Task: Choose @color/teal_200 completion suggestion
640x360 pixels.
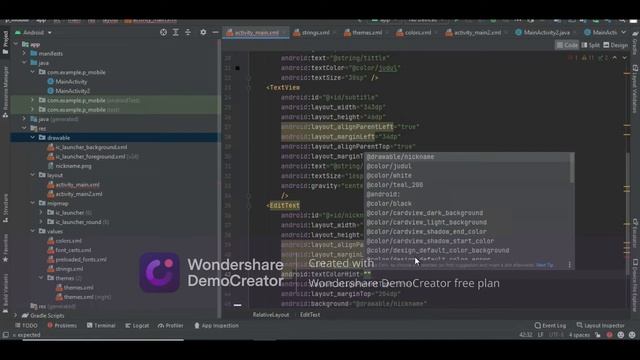Action: [467, 185]
